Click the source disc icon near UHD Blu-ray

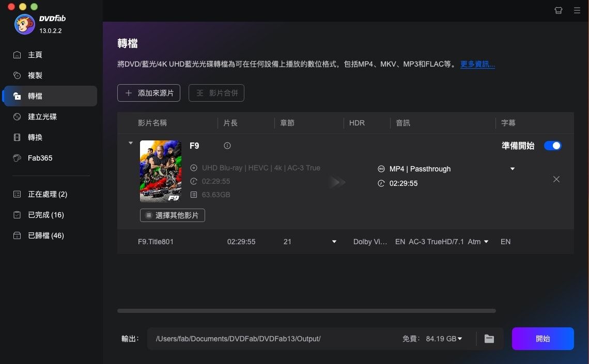193,168
